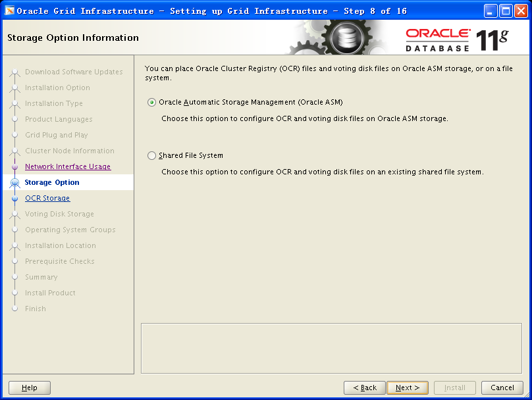Click the Summary step
The width and height of the screenshot is (532, 400).
coord(41,277)
